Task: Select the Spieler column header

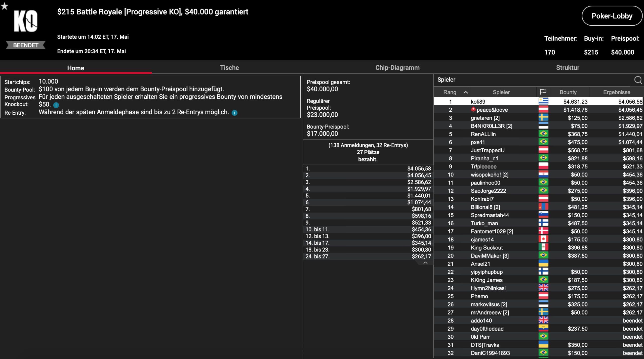Action: tap(501, 92)
